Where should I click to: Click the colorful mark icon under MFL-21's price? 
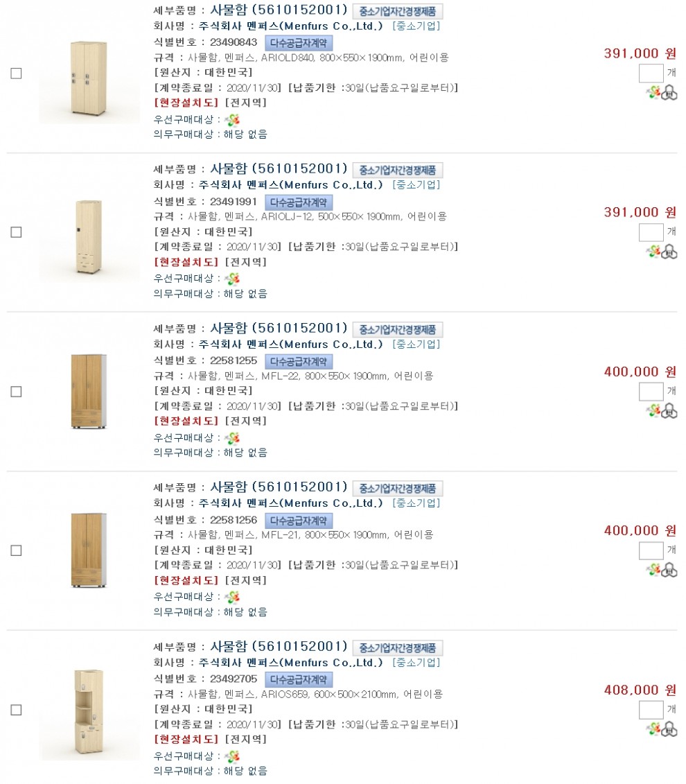click(654, 570)
